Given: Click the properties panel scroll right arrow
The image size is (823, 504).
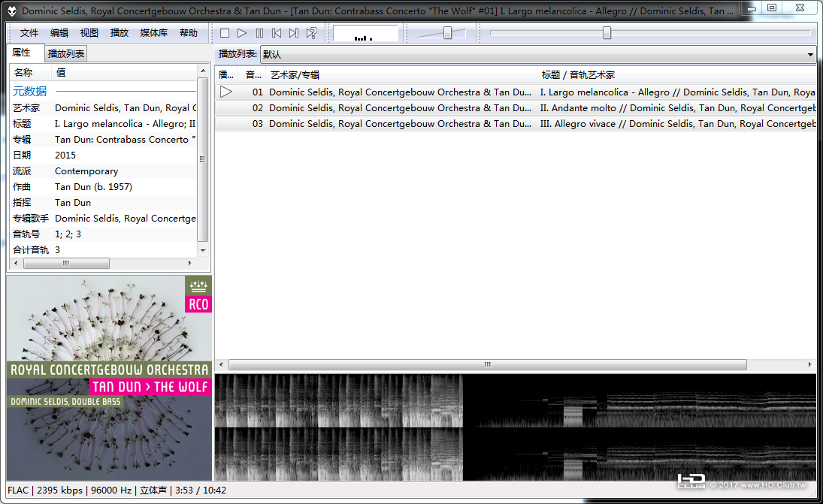Looking at the screenshot, I should 190,264.
